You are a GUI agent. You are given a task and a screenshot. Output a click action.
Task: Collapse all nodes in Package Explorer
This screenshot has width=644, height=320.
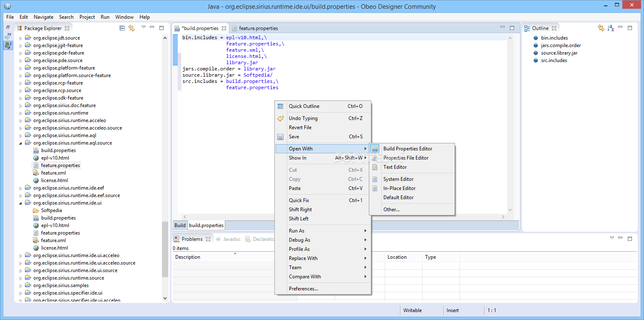tap(122, 28)
